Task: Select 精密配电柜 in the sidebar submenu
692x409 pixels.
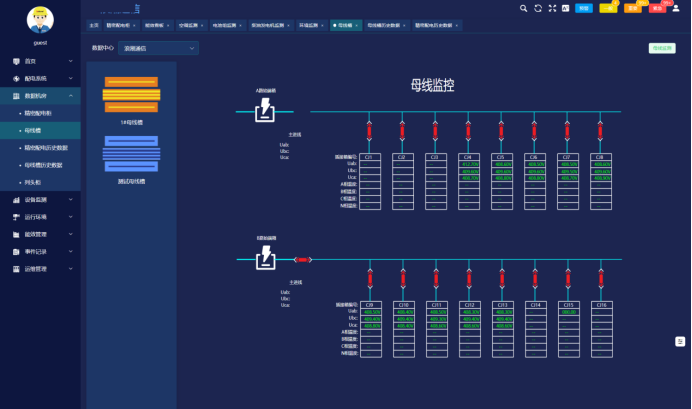Action: coord(40,113)
